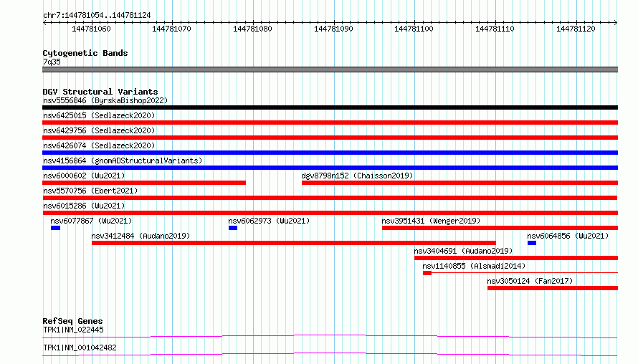Image resolution: width=638 pixels, height=364 pixels.
Task: Select the red nsv3412484 variant bar
Action: coord(294,243)
